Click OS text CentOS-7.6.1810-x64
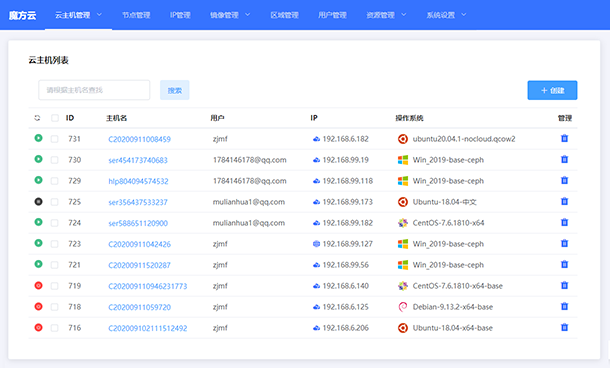 448,223
